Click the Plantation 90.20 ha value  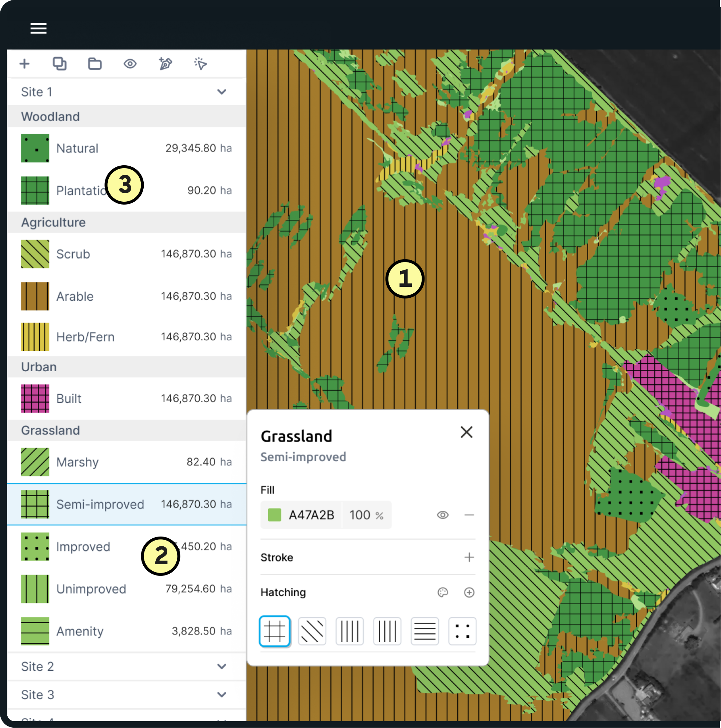pos(209,191)
